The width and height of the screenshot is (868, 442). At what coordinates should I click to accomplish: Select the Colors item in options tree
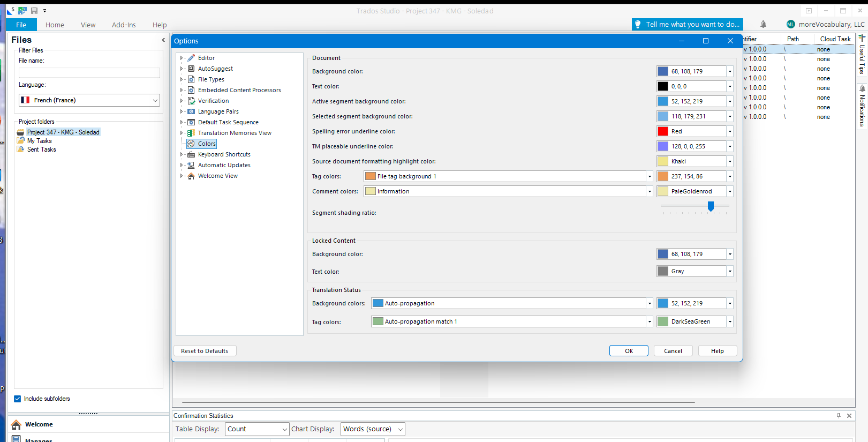click(x=207, y=144)
